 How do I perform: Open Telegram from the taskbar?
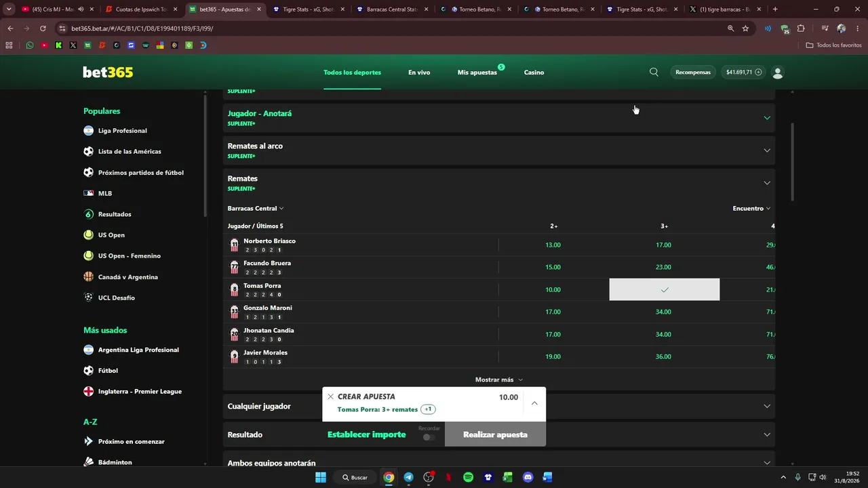point(408,477)
